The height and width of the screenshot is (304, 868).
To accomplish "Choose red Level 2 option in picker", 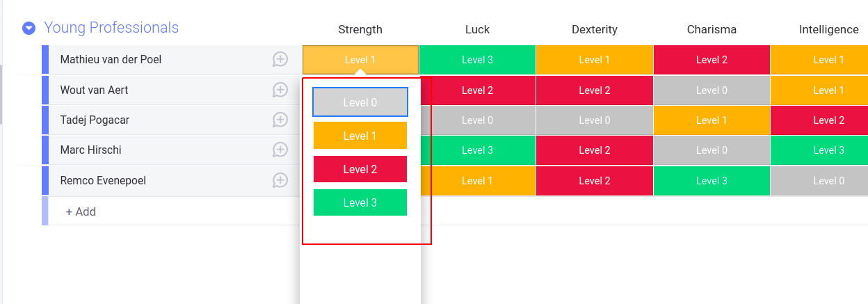I will (360, 169).
